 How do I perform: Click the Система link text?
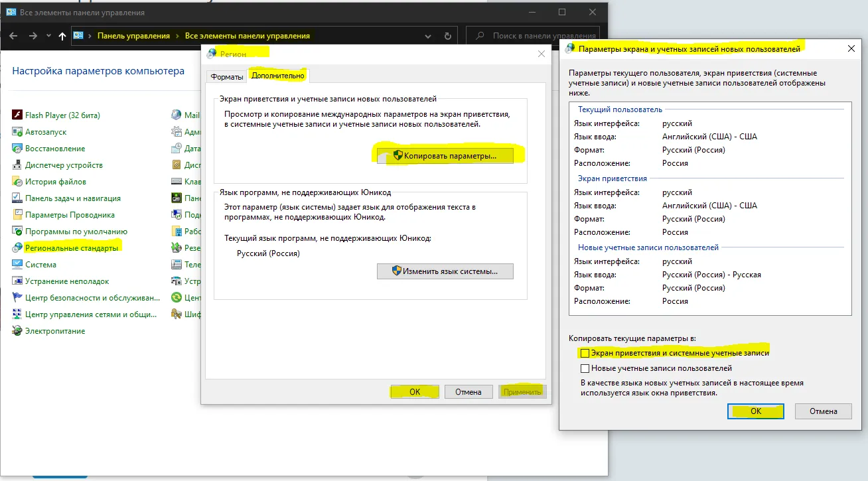tap(41, 265)
